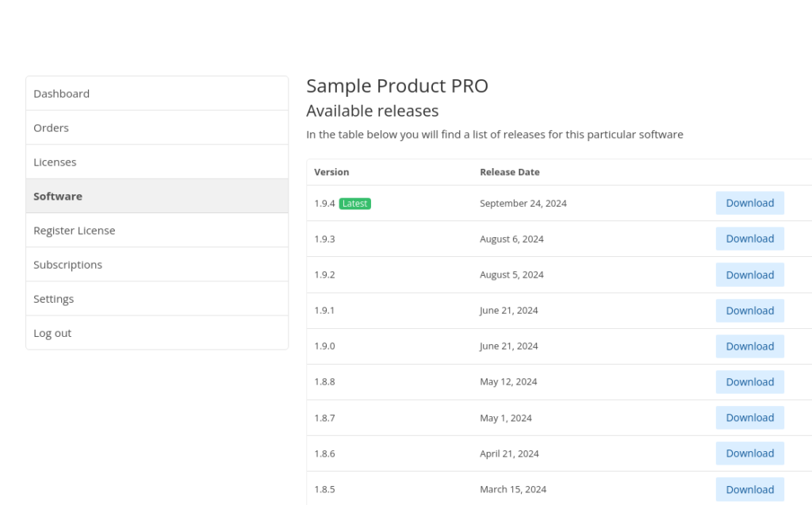812x505 pixels.
Task: Select the Software menu item
Action: [58, 196]
